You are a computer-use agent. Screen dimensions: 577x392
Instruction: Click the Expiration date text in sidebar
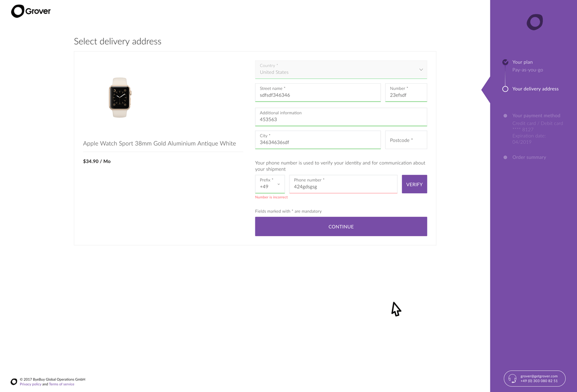point(529,139)
